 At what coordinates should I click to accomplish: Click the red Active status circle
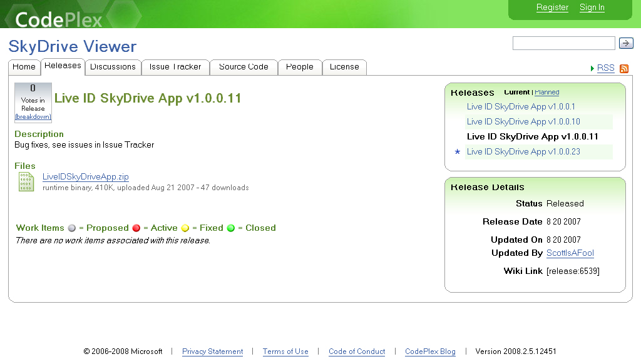click(136, 228)
